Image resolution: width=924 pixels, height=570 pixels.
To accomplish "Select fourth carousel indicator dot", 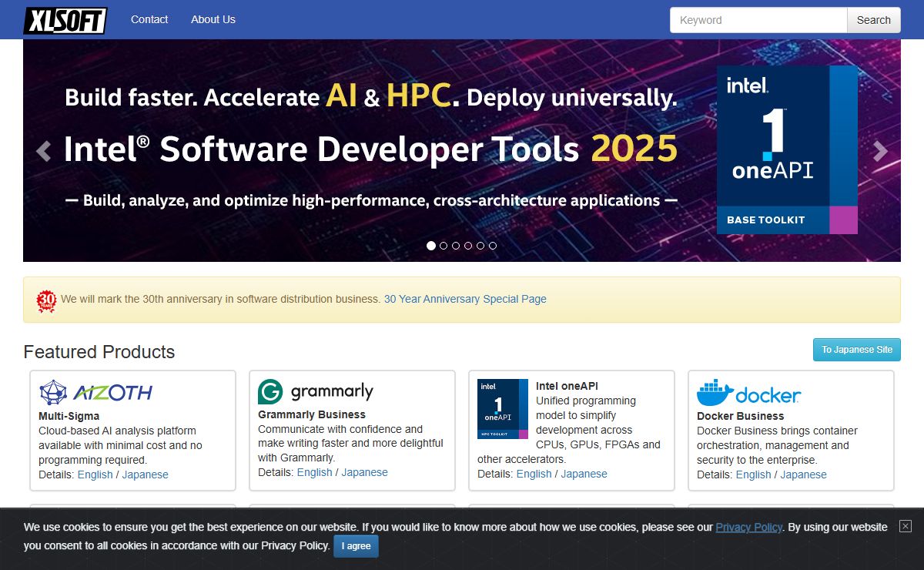I will pos(468,246).
